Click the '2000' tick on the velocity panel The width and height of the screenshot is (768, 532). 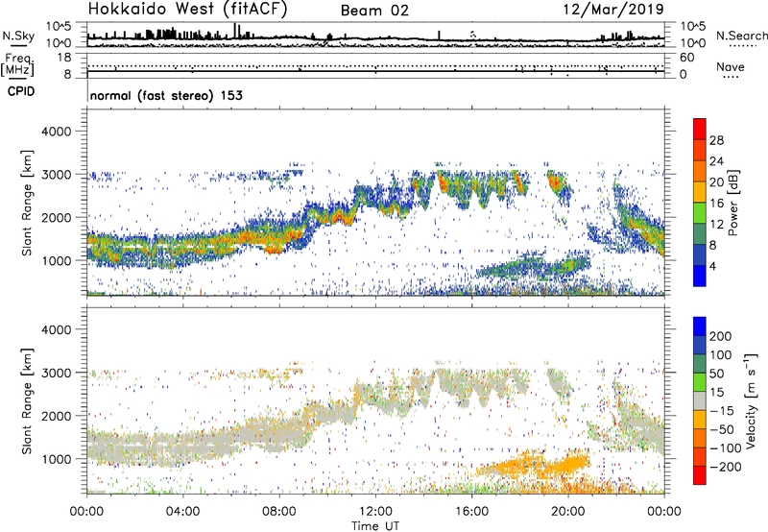pyautogui.click(x=56, y=416)
